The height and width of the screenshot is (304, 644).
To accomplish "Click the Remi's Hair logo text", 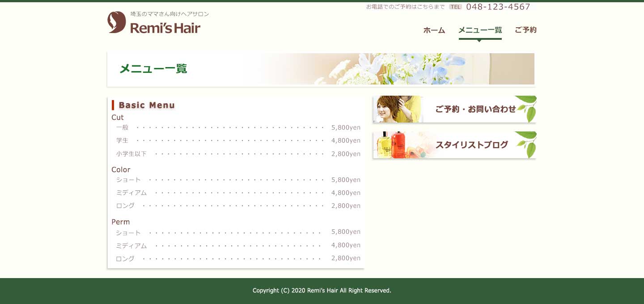I will 165,28.
